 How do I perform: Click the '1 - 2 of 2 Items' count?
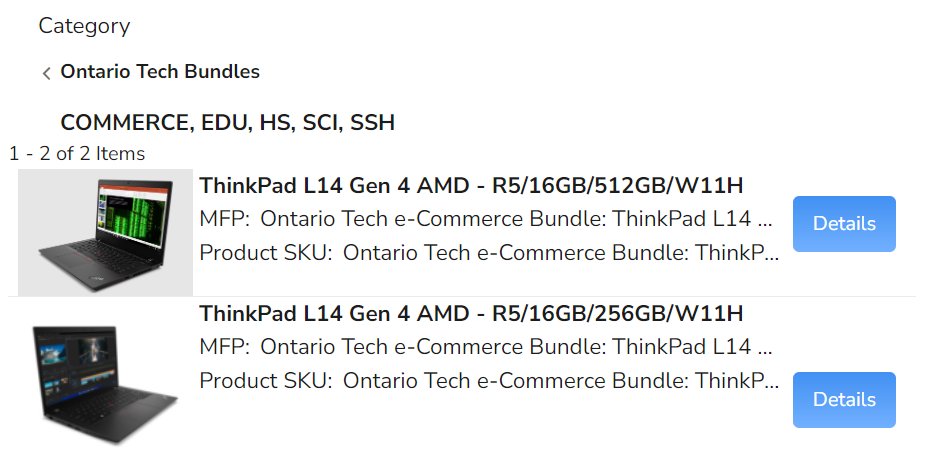point(77,154)
